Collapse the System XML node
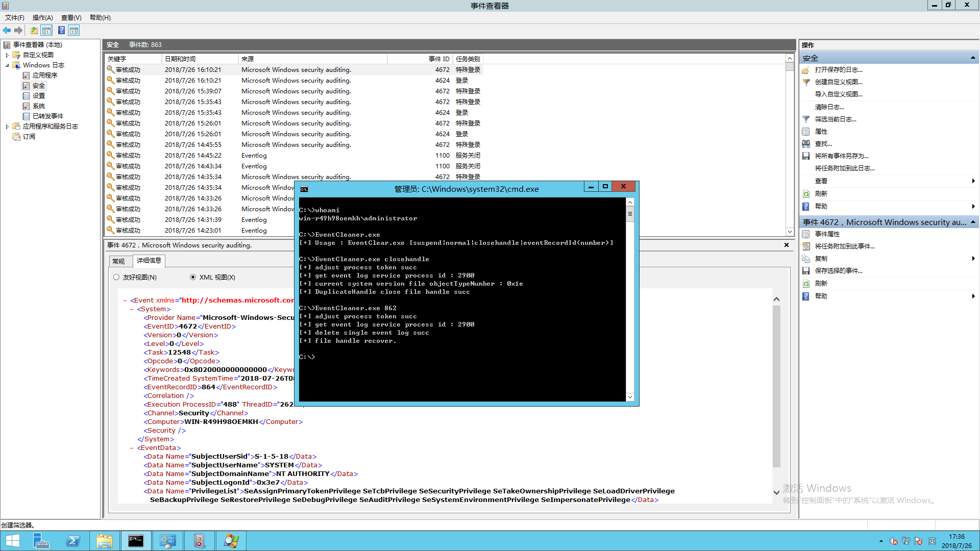980x551 pixels. [x=132, y=309]
